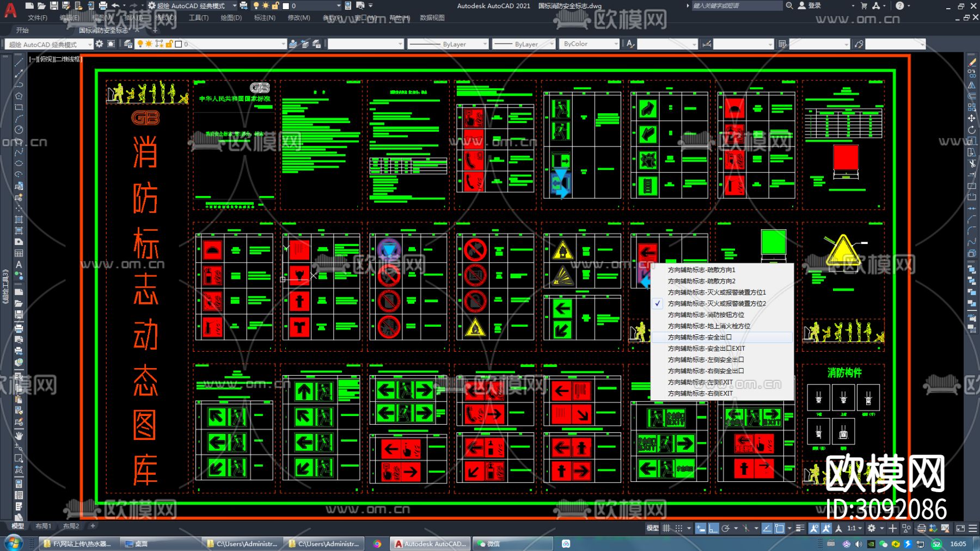Select the Line tool in the Draw toolbar
Viewport: 980px width, 551px height.
(x=19, y=62)
